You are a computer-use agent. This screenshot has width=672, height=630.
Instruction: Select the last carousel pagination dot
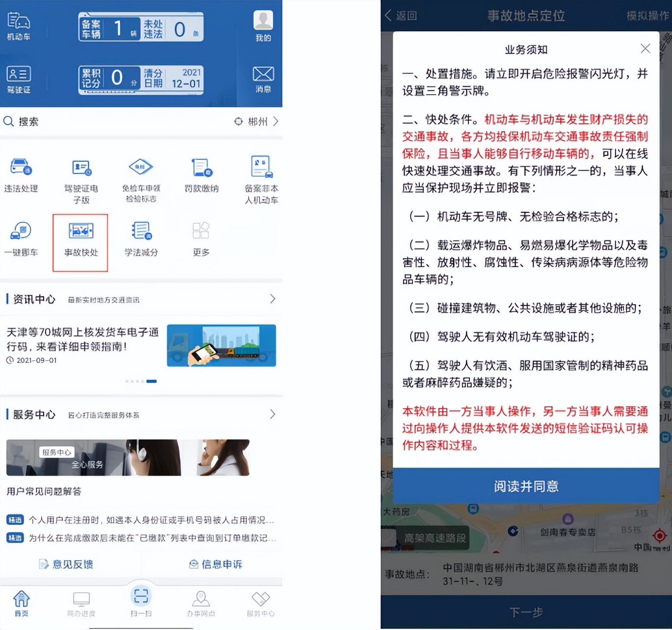152,381
